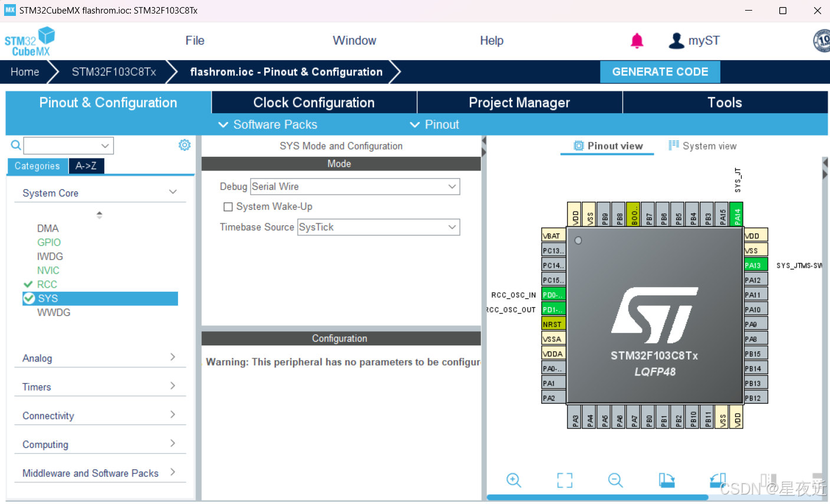Screen dimensions: 830x504
Task: Switch to Project Manager tab
Action: [519, 103]
